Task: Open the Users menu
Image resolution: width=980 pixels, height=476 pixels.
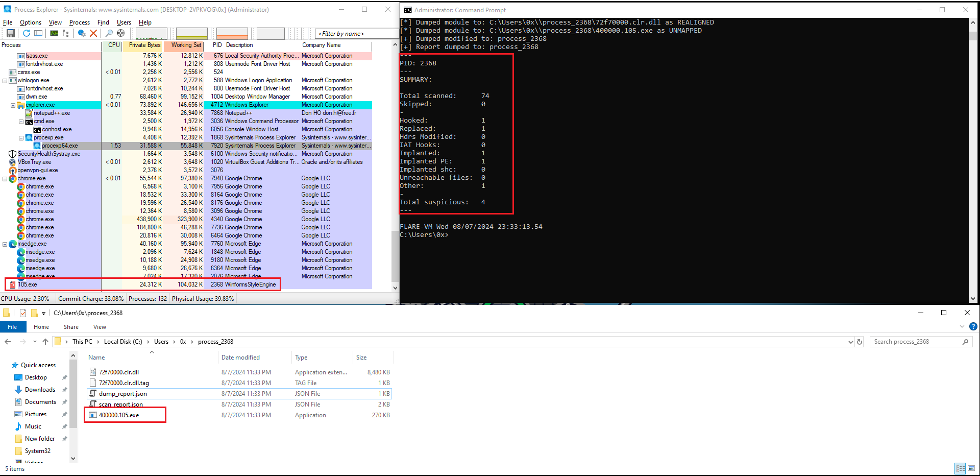Action: (124, 22)
